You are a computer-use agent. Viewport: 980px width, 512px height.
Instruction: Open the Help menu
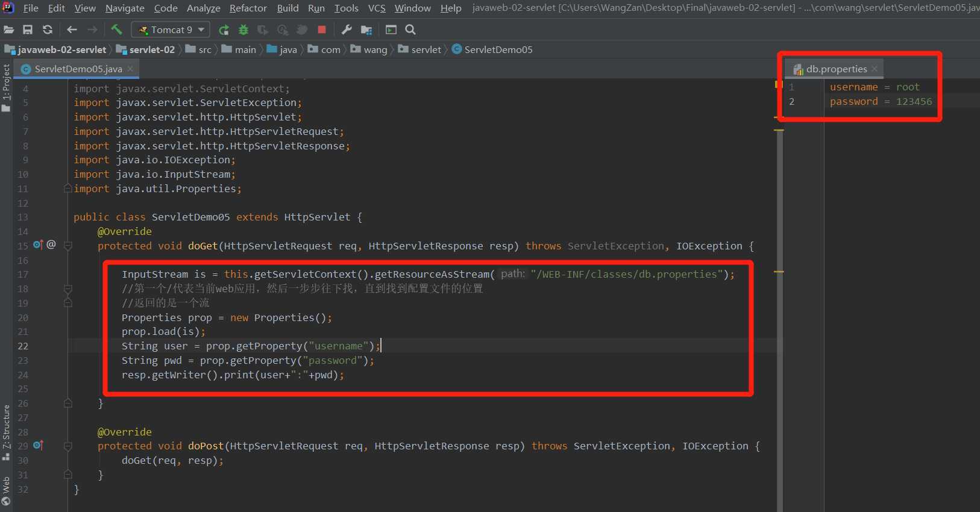[451, 8]
